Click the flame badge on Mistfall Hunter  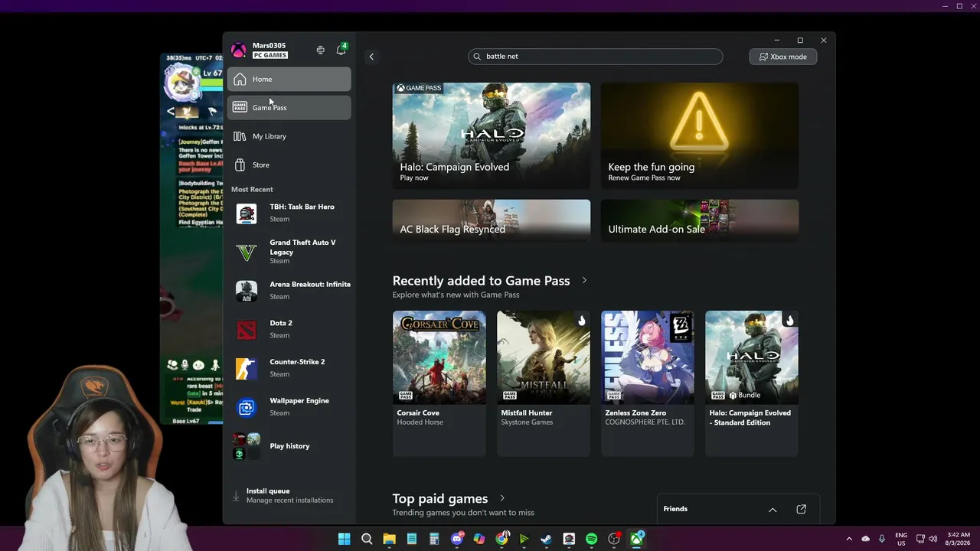click(x=581, y=321)
